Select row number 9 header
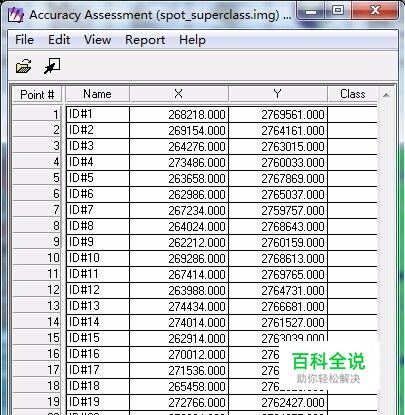This screenshot has width=405, height=415. (x=37, y=242)
